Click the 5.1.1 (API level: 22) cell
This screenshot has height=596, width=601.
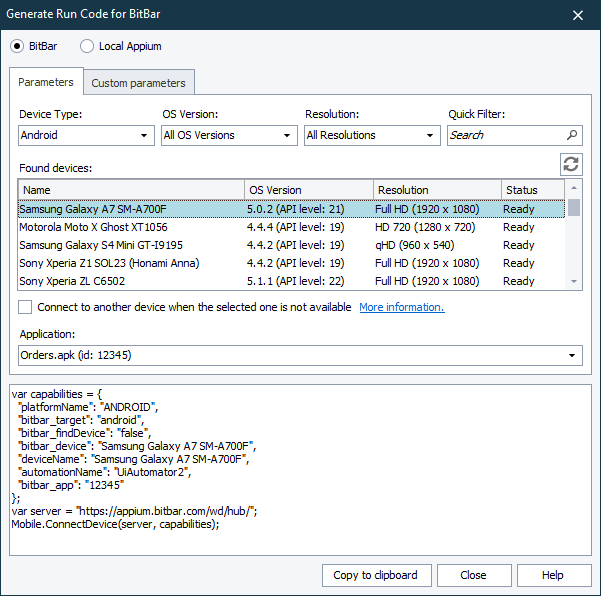coord(296,281)
